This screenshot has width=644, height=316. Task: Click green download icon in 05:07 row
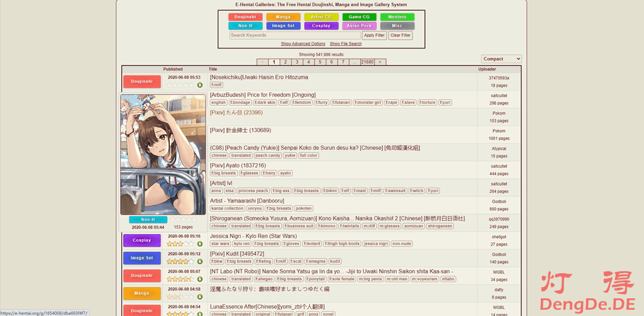point(200,279)
